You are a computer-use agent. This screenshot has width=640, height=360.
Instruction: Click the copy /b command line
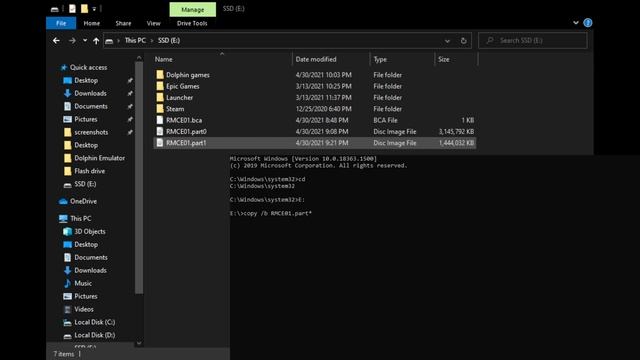click(x=271, y=213)
